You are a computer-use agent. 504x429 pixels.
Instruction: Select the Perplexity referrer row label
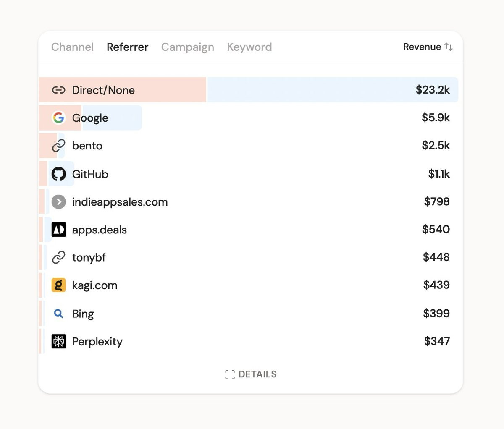[97, 342]
